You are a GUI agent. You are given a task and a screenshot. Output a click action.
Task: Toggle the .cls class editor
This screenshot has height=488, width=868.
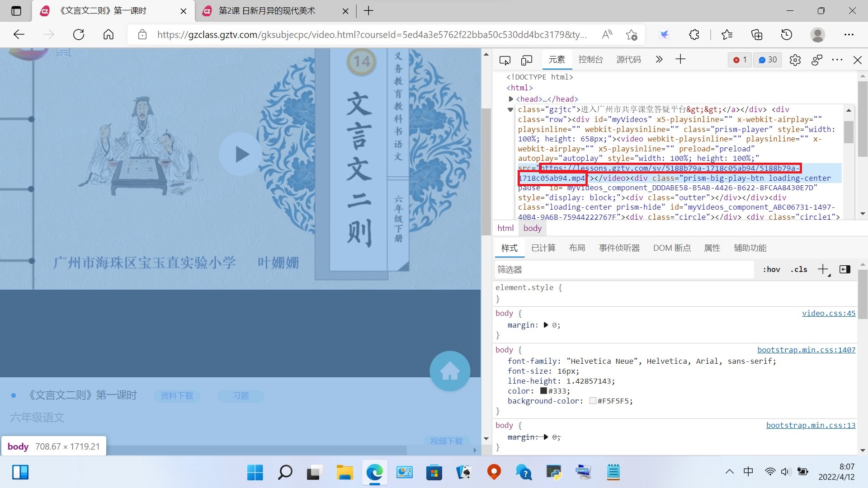(799, 270)
